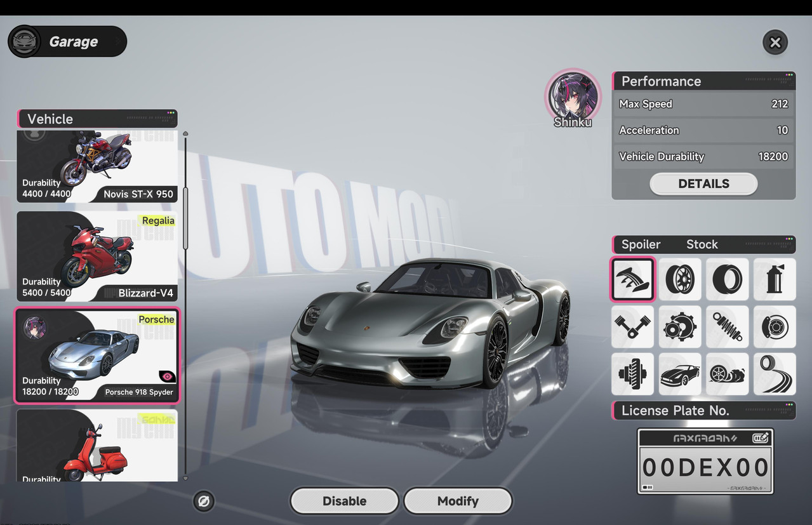
Task: Click the Disable button
Action: pyautogui.click(x=344, y=501)
